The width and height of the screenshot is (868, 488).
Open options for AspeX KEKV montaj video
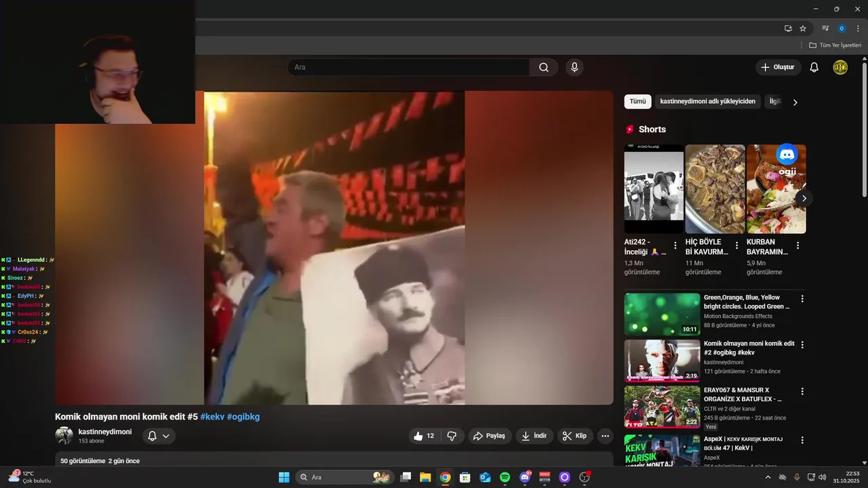[802, 440]
